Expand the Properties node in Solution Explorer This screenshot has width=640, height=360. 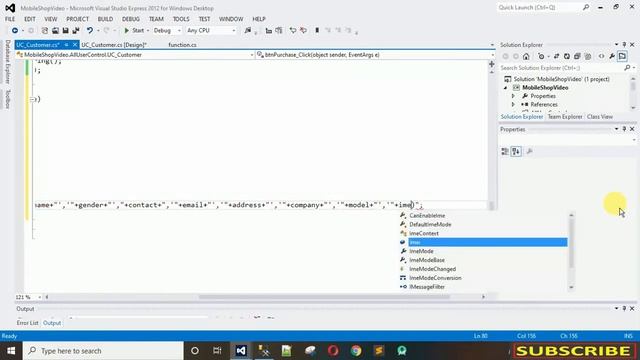(513, 96)
